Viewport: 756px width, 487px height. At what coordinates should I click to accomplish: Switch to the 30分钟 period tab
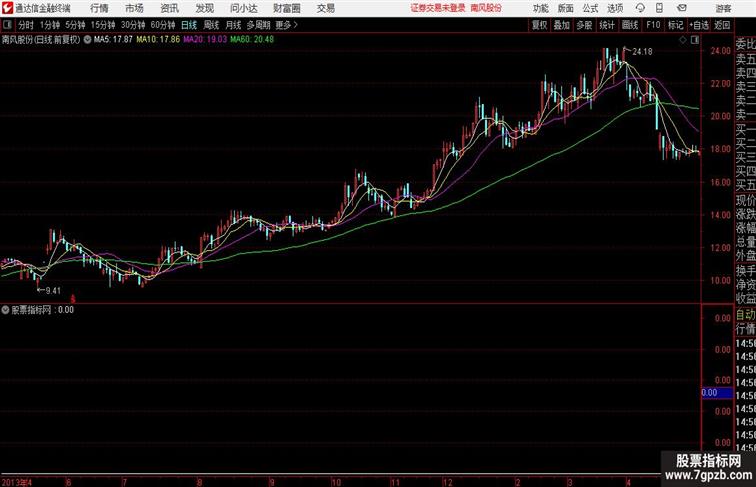point(133,25)
